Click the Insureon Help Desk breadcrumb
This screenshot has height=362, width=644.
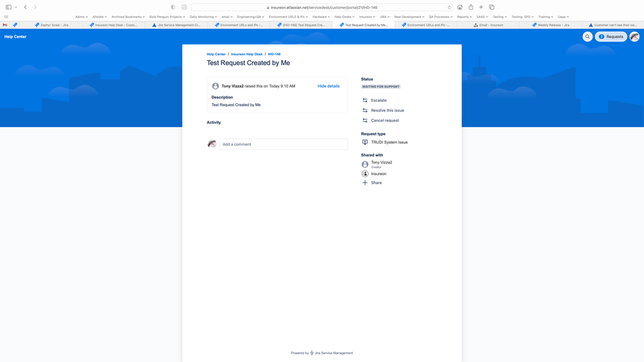246,54
